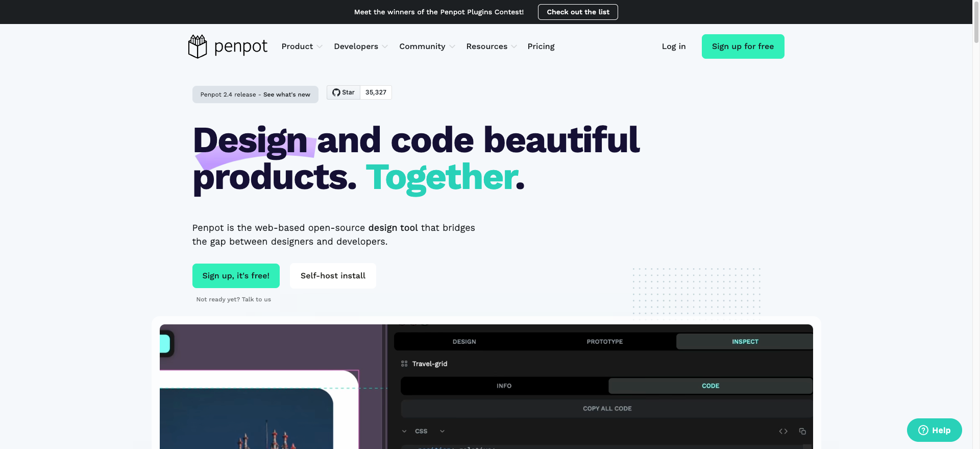Select the CODE tab
This screenshot has height=449, width=980.
coord(710,386)
